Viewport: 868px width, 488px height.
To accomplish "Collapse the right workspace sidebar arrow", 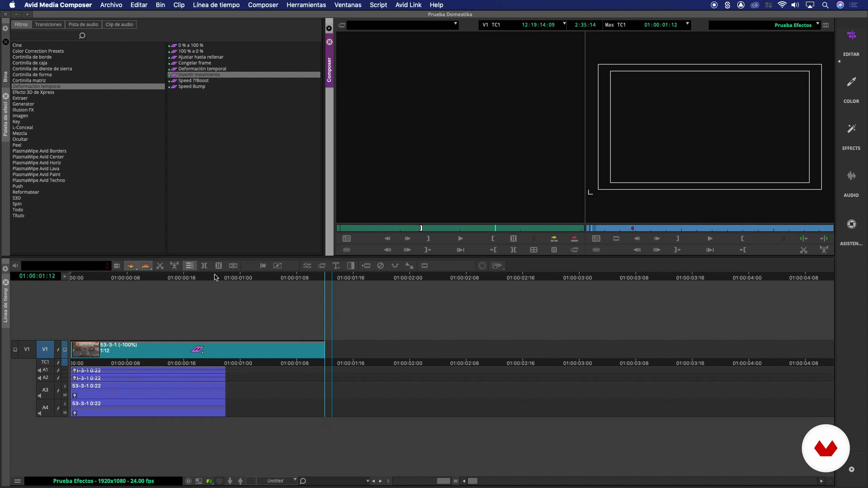I will coord(839,61).
